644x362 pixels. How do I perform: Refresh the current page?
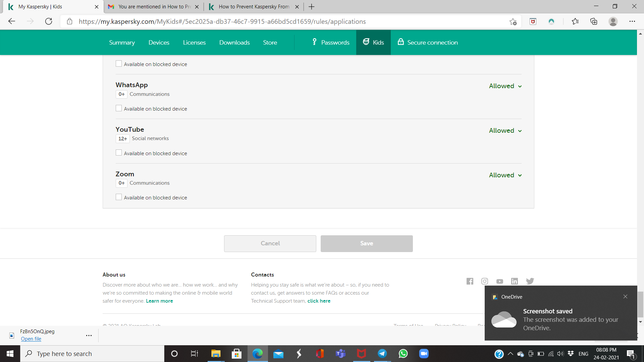click(x=49, y=21)
